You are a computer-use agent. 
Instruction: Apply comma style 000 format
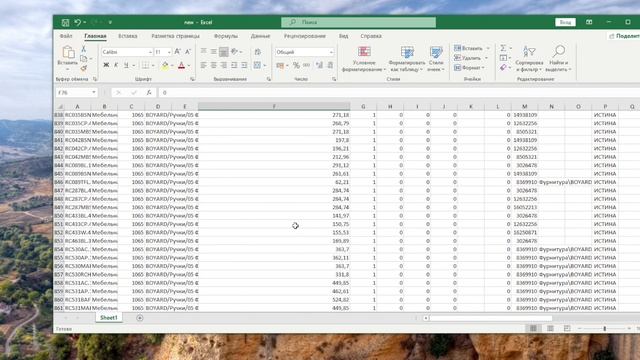[x=307, y=65]
